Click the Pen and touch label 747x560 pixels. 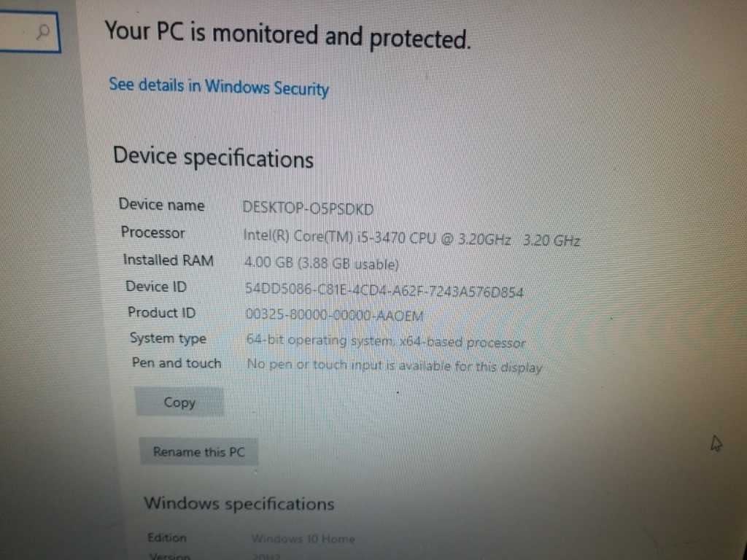point(177,363)
